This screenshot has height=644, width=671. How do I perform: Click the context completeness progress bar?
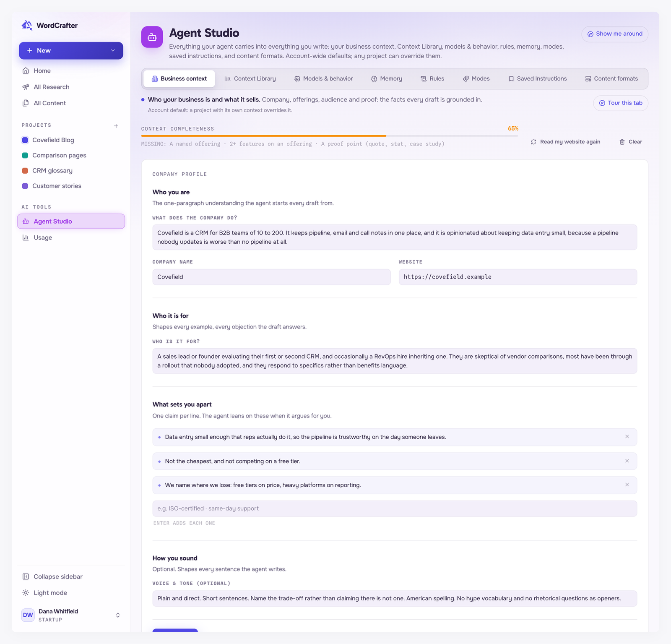click(x=330, y=136)
